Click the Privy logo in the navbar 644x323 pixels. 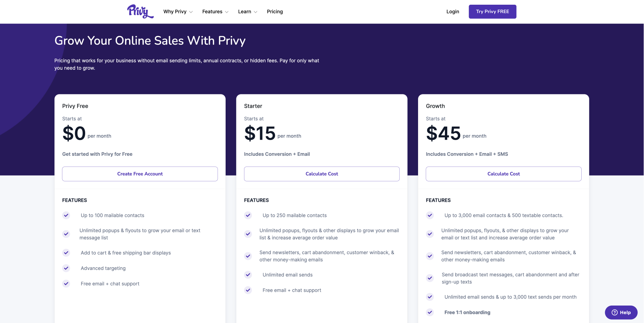(x=140, y=11)
